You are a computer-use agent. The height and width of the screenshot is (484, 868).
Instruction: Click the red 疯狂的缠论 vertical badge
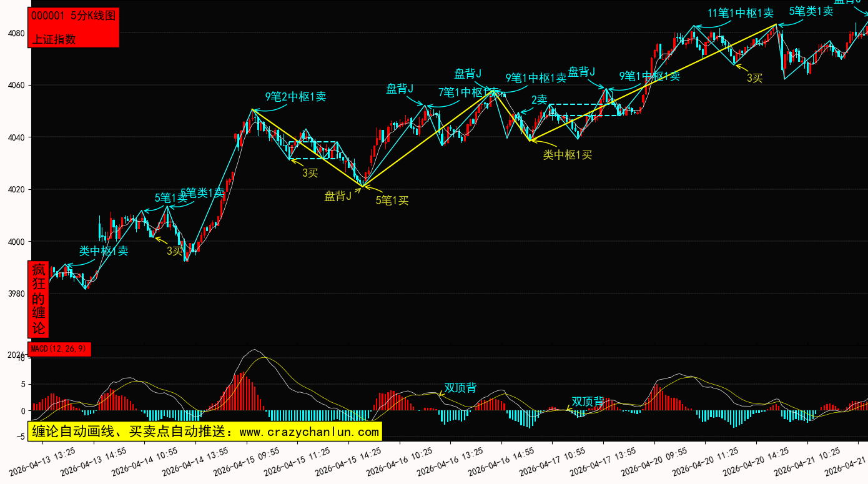point(39,299)
